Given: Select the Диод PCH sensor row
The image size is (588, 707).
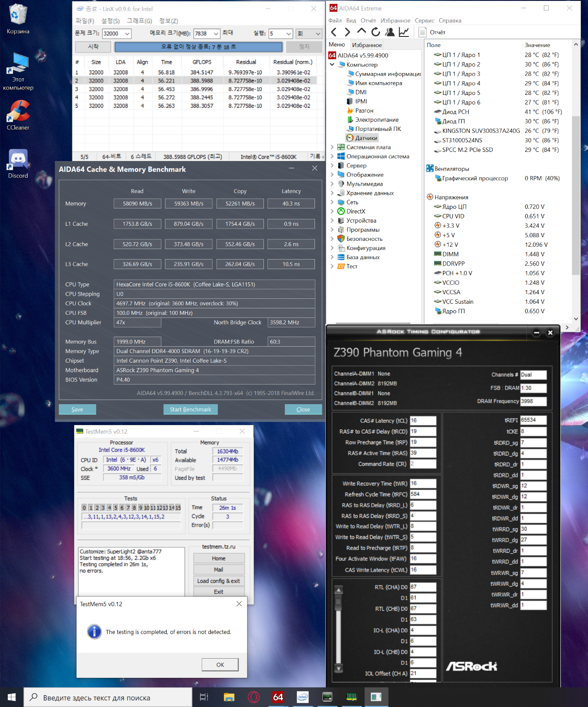Looking at the screenshot, I should pos(497,112).
